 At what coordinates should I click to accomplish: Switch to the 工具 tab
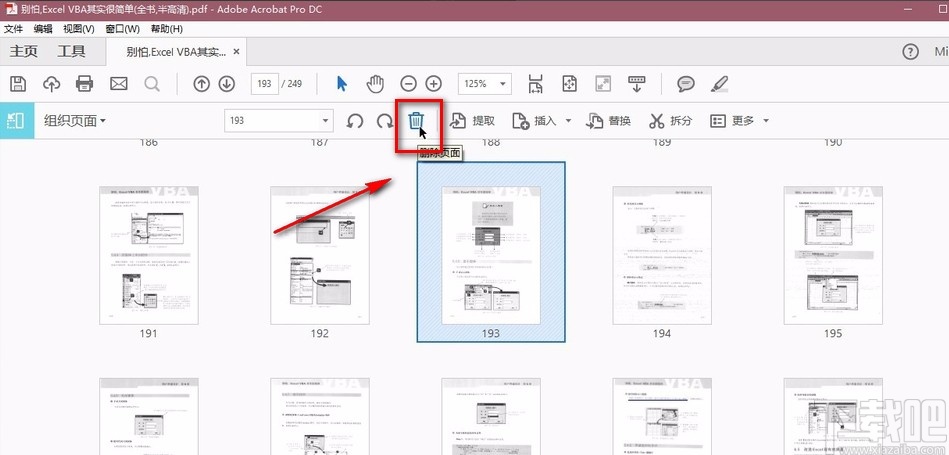pos(71,52)
